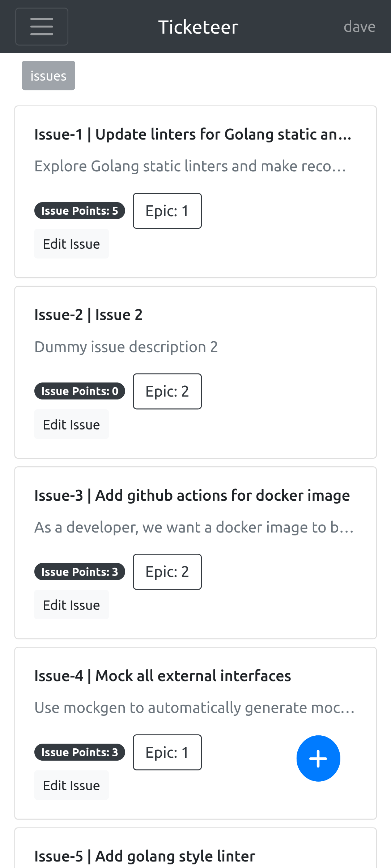
Task: Edit Issue-4 about mocking interfaces
Action: pyautogui.click(x=71, y=785)
